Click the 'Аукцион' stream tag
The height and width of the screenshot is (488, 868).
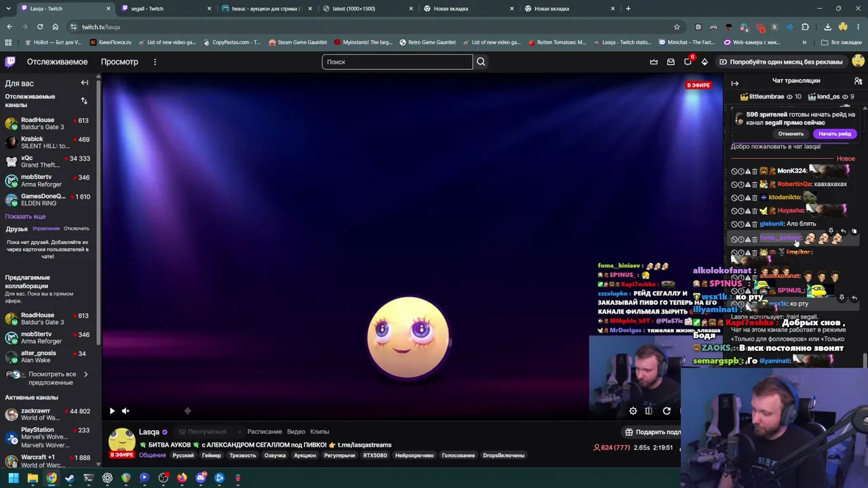(x=305, y=455)
